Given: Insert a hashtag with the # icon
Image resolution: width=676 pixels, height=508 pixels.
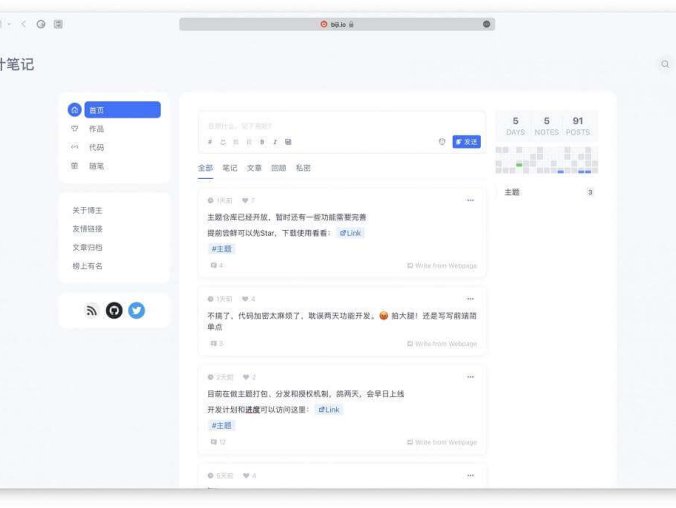Looking at the screenshot, I should (210, 142).
